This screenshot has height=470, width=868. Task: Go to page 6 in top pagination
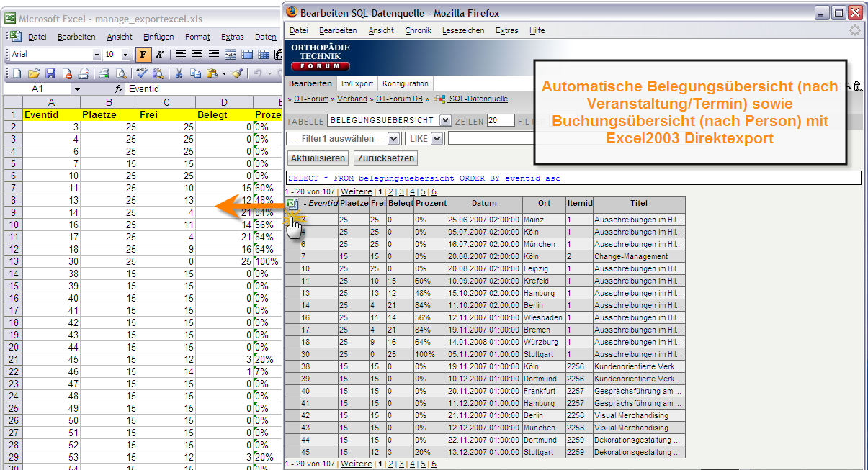pos(434,192)
